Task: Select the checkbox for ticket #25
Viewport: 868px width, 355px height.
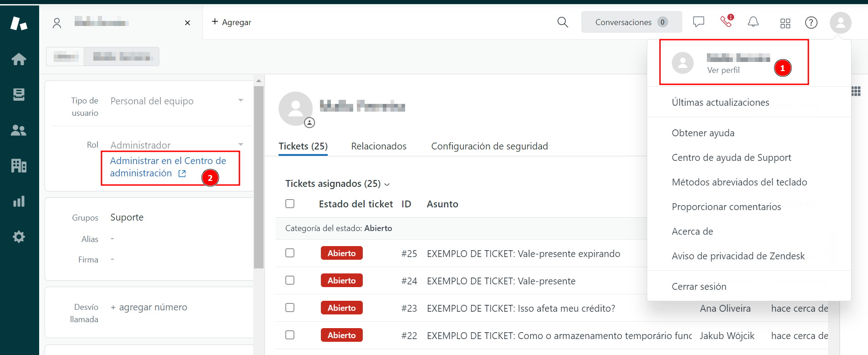Action: 290,253
